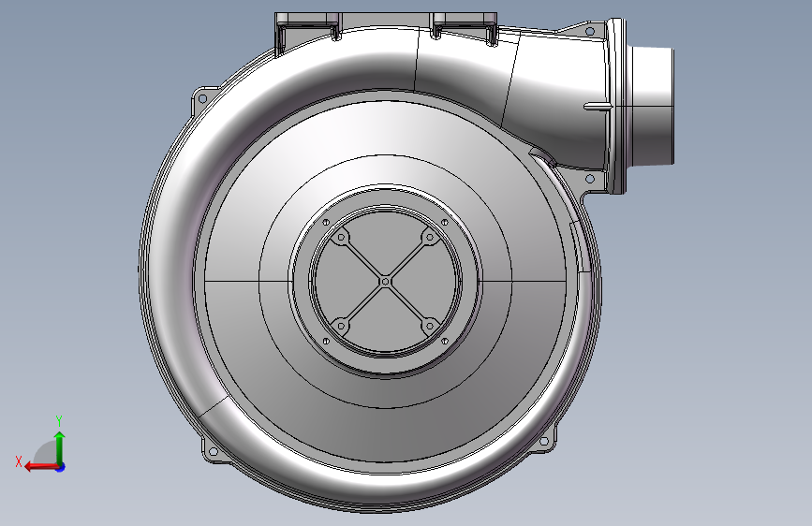
Task: Select the lower-left screw boss on the cross ribs
Action: 341,326
